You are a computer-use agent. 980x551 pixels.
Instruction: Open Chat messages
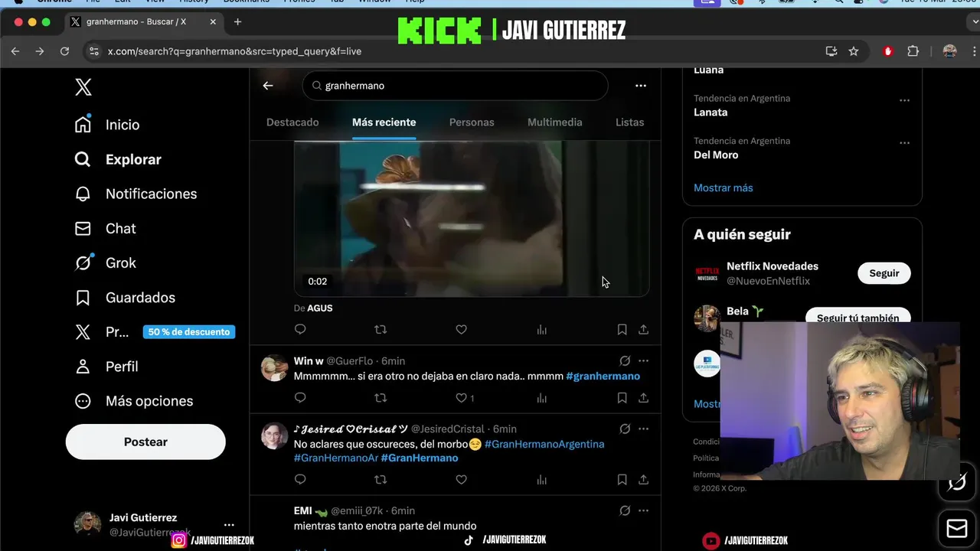(x=105, y=228)
